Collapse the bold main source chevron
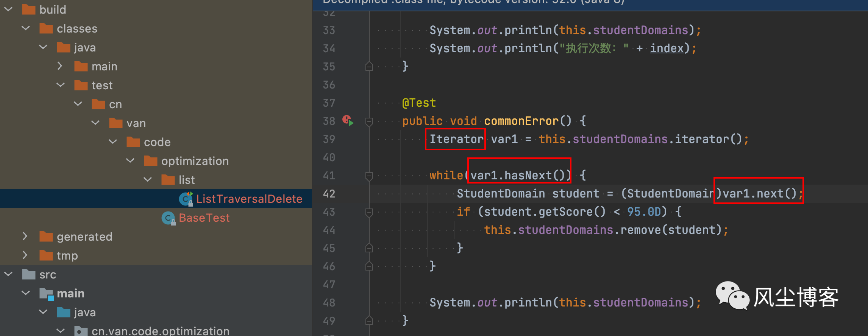The width and height of the screenshot is (868, 336). [26, 293]
